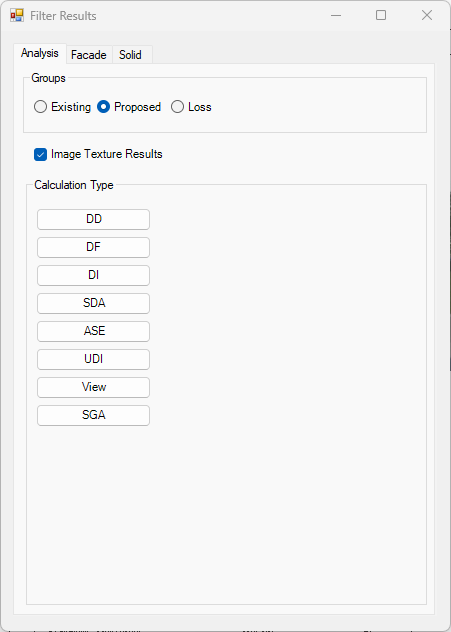Select the DF calculation type
The height and width of the screenshot is (632, 451).
point(94,247)
